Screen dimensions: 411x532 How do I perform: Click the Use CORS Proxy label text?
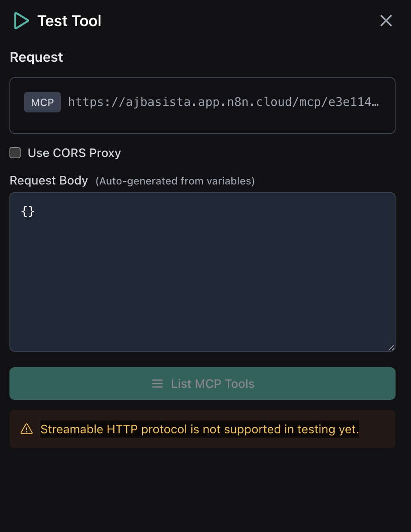[74, 153]
